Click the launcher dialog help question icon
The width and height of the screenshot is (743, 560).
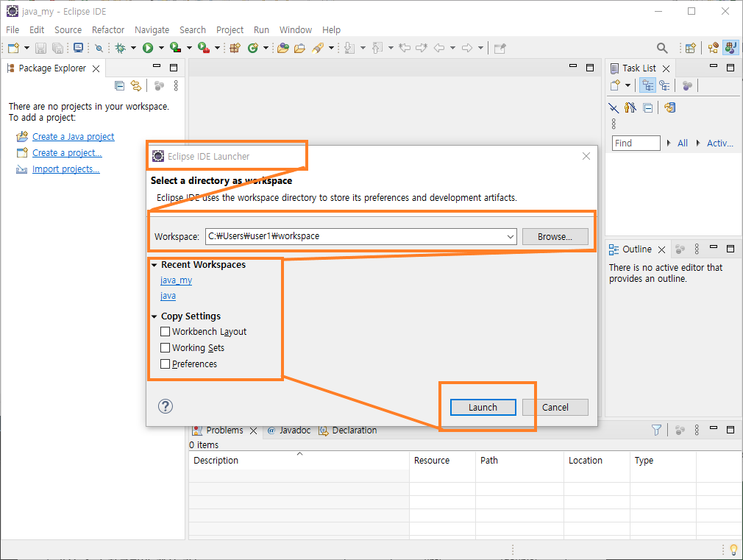point(166,406)
